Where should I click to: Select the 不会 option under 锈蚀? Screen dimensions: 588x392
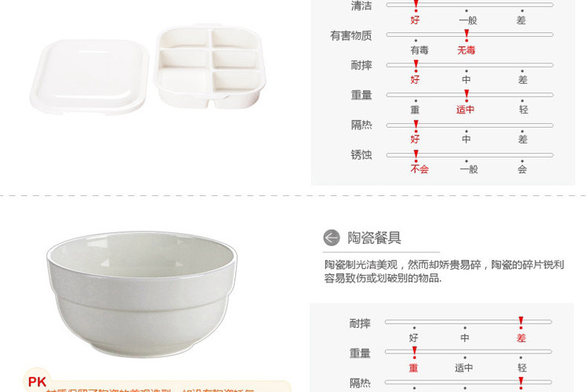point(419,169)
